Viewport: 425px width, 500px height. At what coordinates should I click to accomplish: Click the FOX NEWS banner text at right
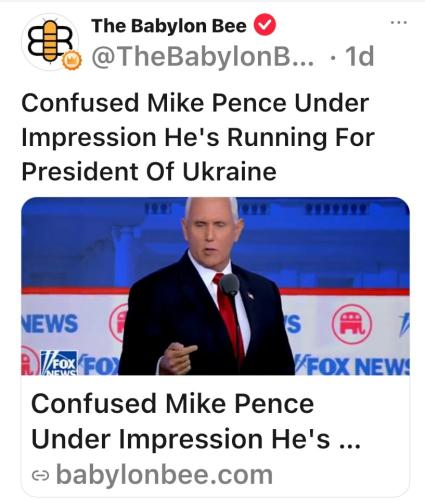(353, 365)
